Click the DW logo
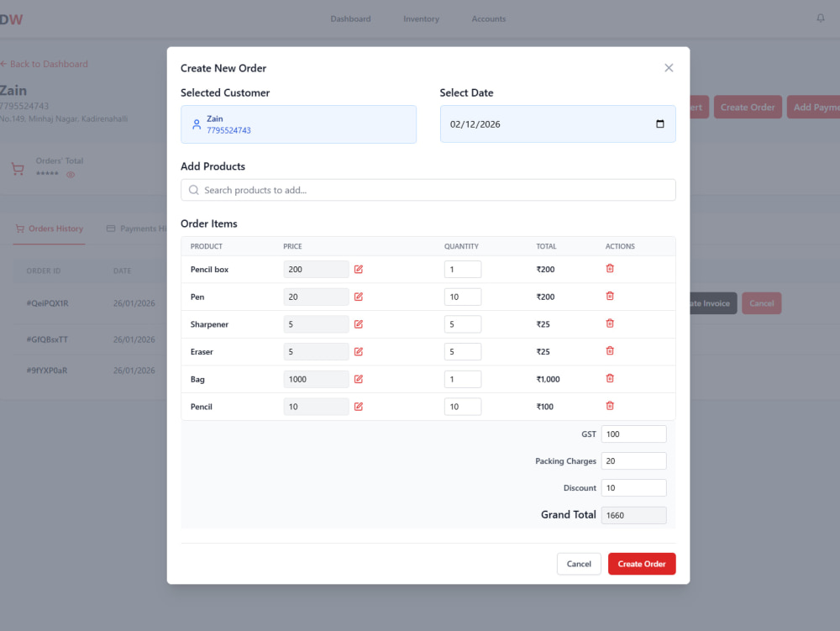840x631 pixels. (11, 20)
